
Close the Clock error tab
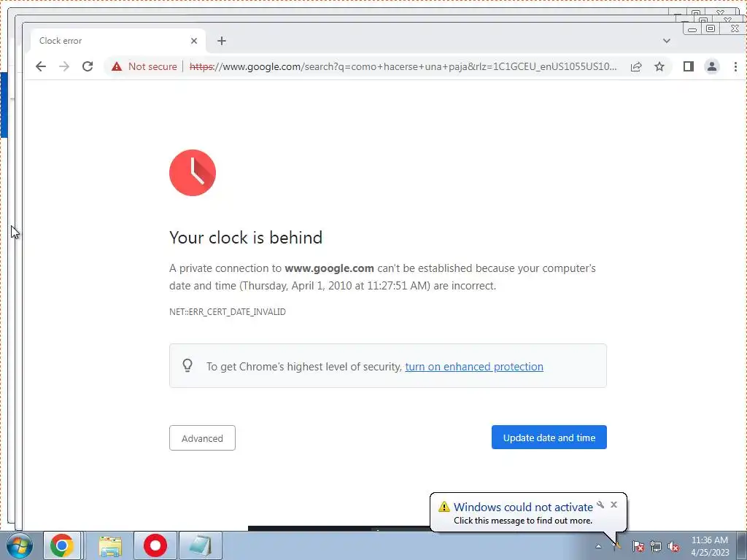[194, 41]
